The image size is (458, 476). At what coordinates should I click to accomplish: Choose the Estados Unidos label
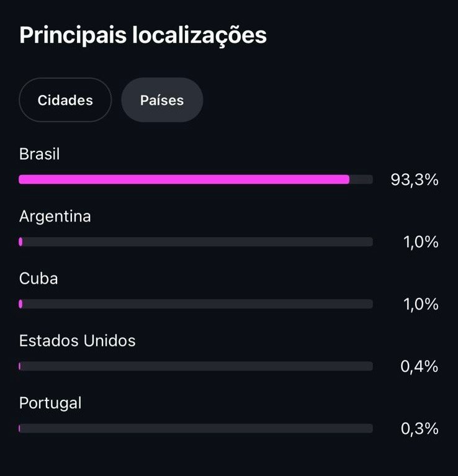click(78, 340)
